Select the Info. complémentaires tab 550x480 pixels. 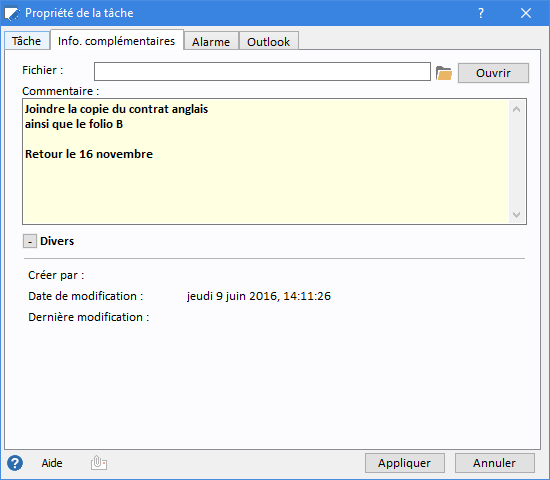(x=116, y=41)
